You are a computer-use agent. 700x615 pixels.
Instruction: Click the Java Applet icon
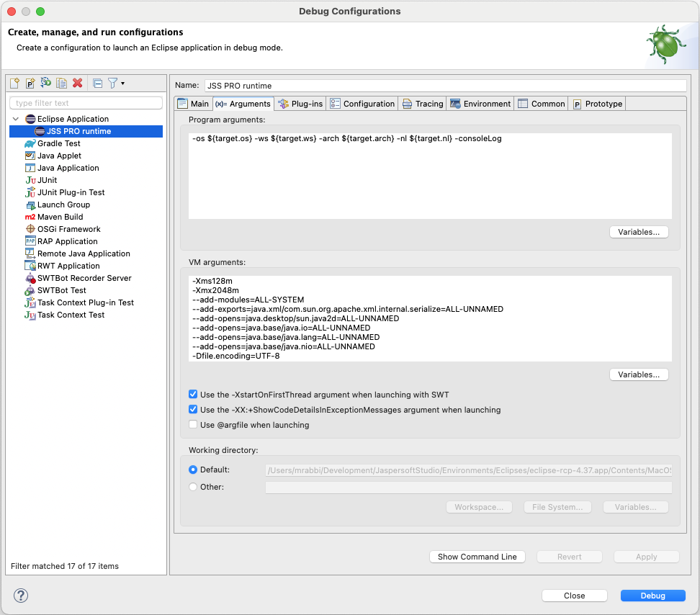pyautogui.click(x=30, y=156)
